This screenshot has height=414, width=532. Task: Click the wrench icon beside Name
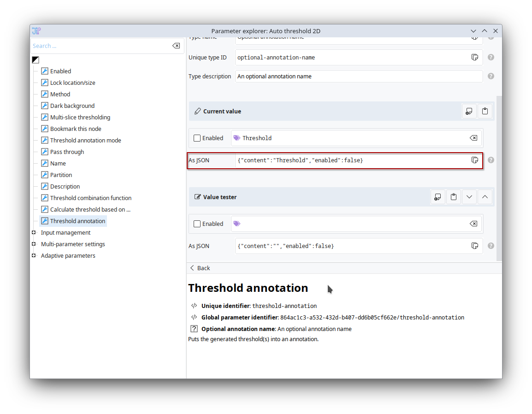click(x=44, y=164)
